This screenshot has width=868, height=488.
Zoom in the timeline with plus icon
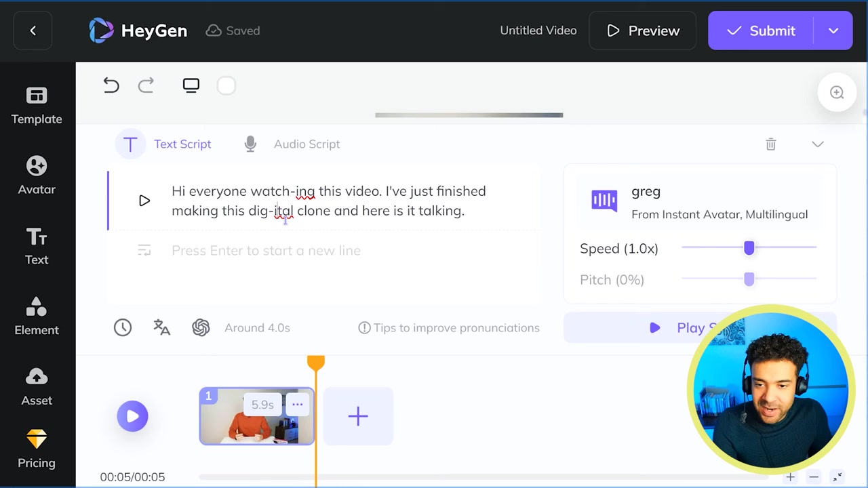(x=790, y=477)
